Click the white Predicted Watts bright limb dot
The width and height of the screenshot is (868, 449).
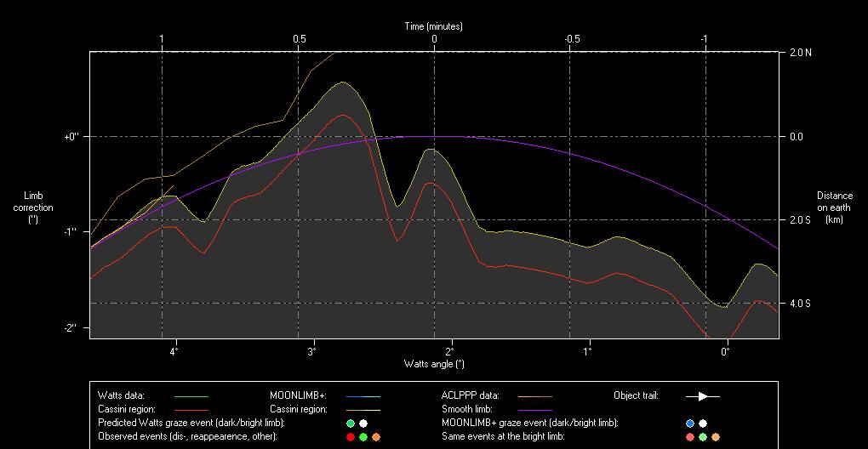(363, 423)
